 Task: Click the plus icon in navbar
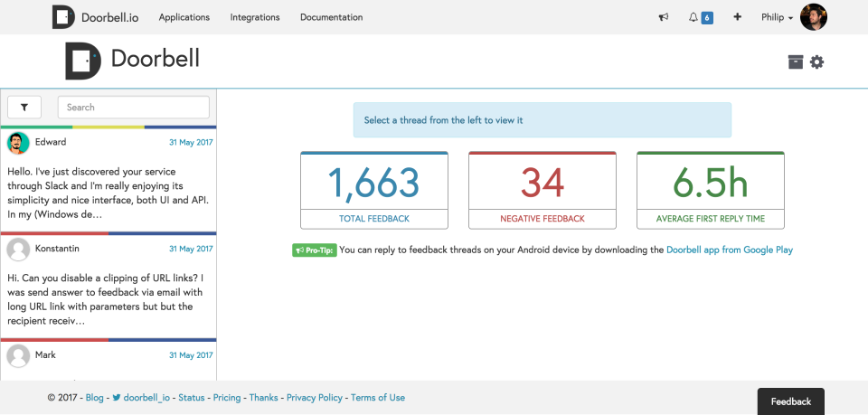[738, 17]
